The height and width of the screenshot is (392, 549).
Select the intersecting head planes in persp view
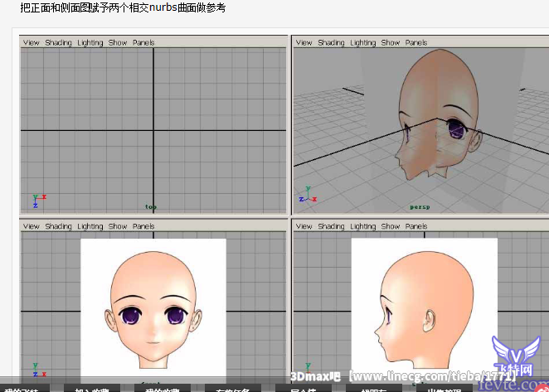(440, 115)
